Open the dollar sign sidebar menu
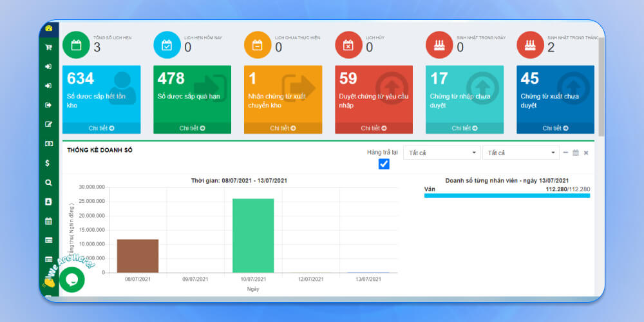This screenshot has width=644, height=322. [48, 163]
